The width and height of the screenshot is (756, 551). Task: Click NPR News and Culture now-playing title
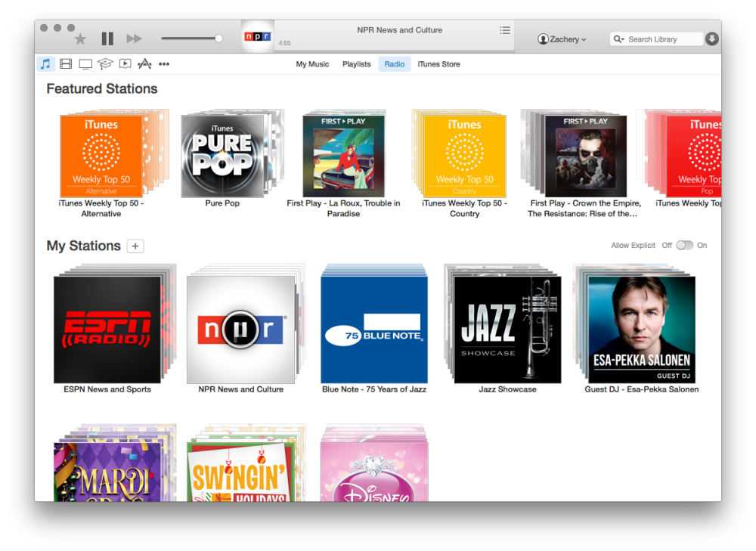click(400, 30)
